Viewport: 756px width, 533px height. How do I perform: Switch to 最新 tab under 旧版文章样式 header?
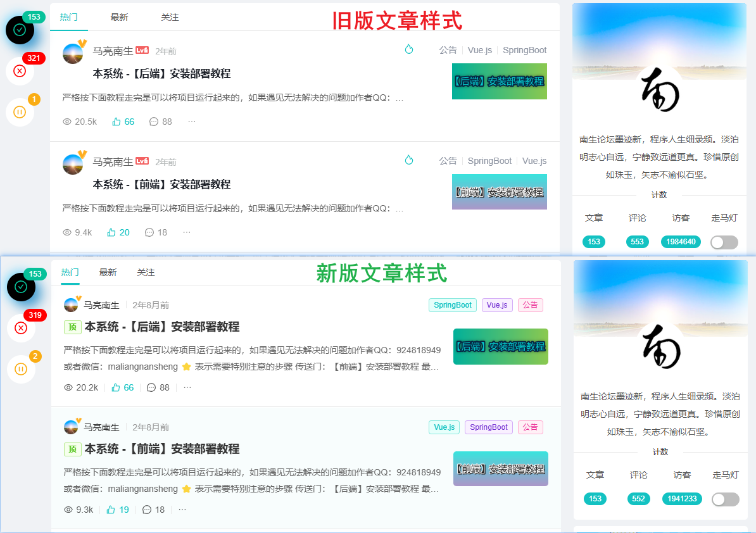coord(119,17)
